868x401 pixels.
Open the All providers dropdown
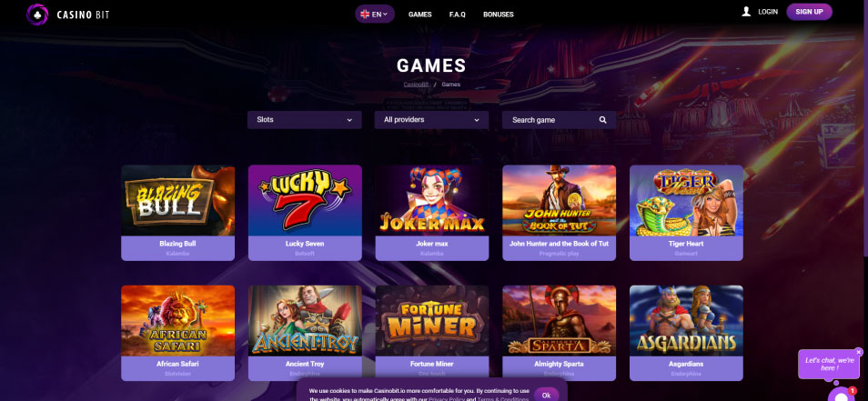pyautogui.click(x=432, y=120)
